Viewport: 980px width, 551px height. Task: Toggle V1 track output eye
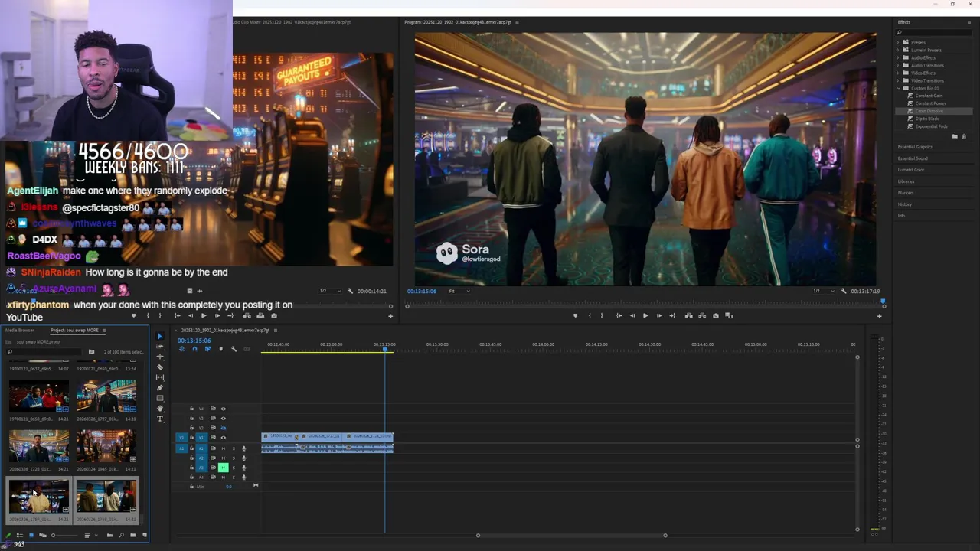pyautogui.click(x=224, y=438)
